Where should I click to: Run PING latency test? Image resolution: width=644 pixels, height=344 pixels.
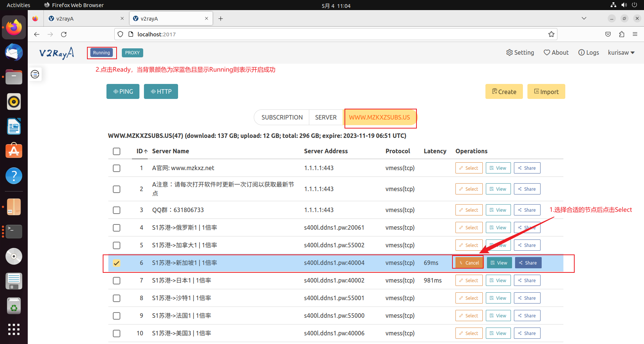click(123, 91)
